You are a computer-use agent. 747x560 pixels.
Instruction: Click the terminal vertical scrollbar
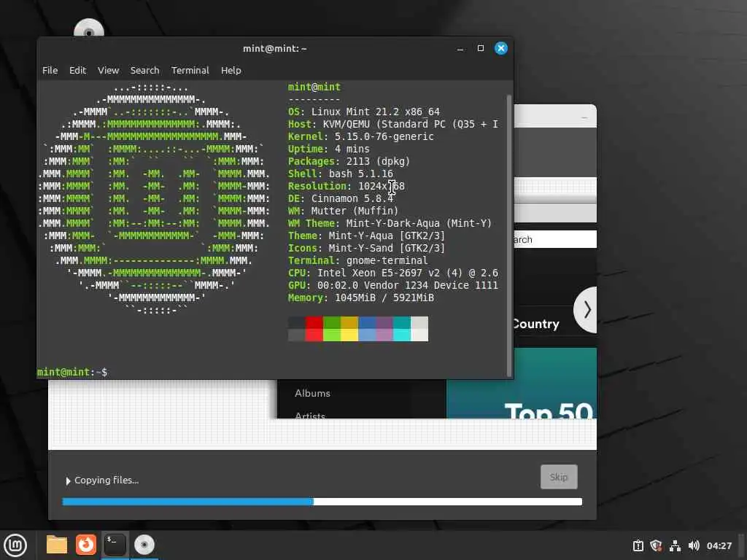coord(509,236)
